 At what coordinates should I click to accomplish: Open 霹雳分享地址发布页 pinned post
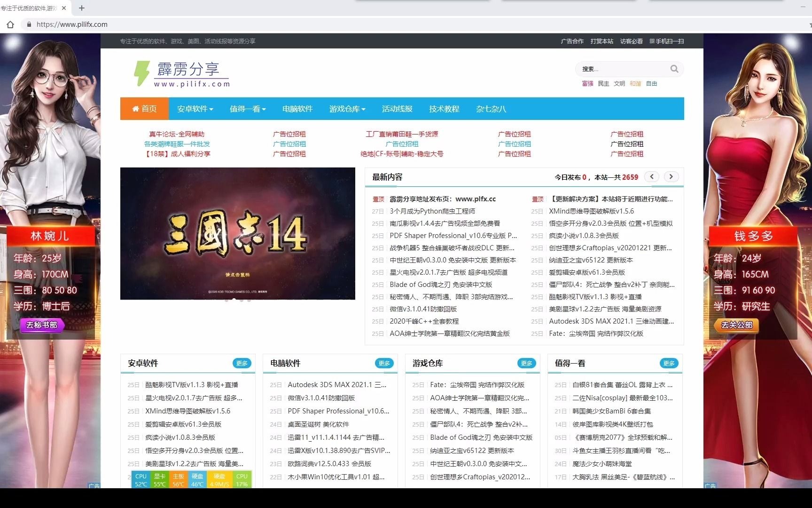(x=443, y=199)
